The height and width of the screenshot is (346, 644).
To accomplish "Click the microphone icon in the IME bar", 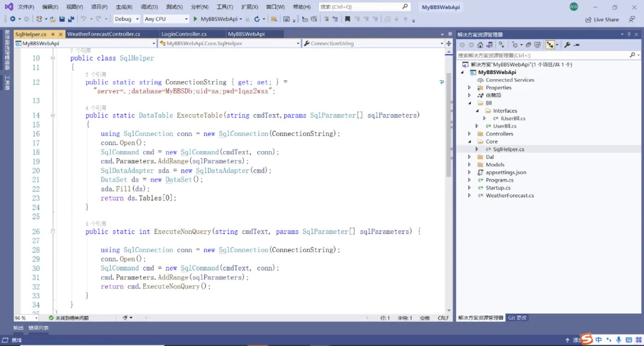I will pos(618,340).
